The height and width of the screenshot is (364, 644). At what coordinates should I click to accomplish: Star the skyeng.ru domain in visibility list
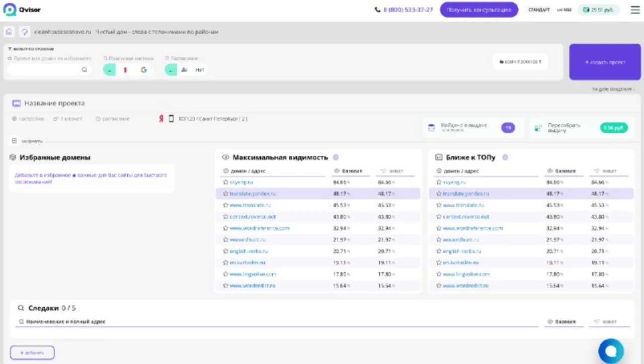click(225, 182)
